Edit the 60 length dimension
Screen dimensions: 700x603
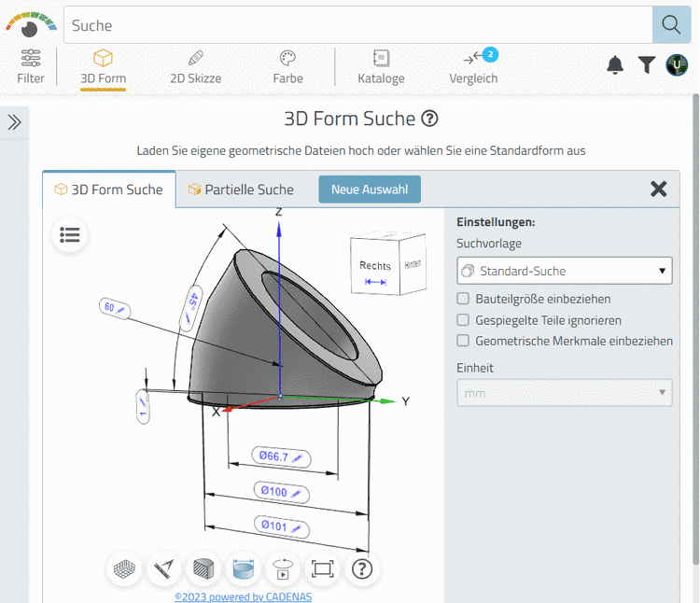click(x=115, y=308)
